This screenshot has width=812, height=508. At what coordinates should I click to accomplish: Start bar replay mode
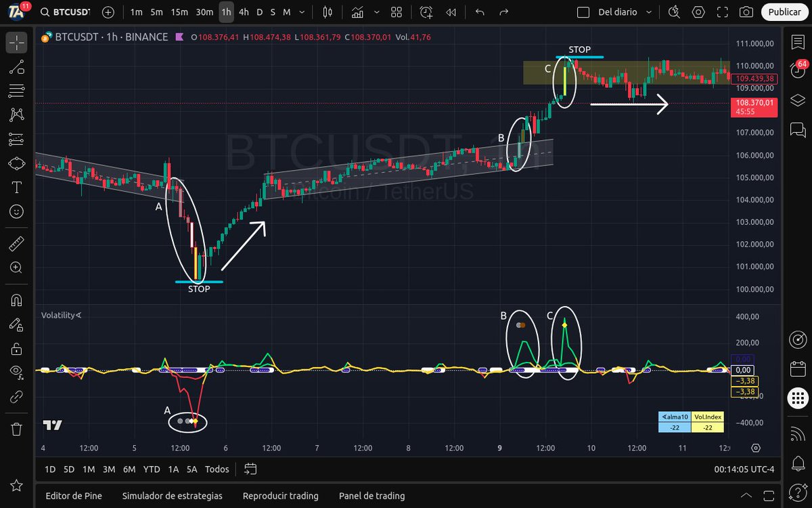click(451, 12)
